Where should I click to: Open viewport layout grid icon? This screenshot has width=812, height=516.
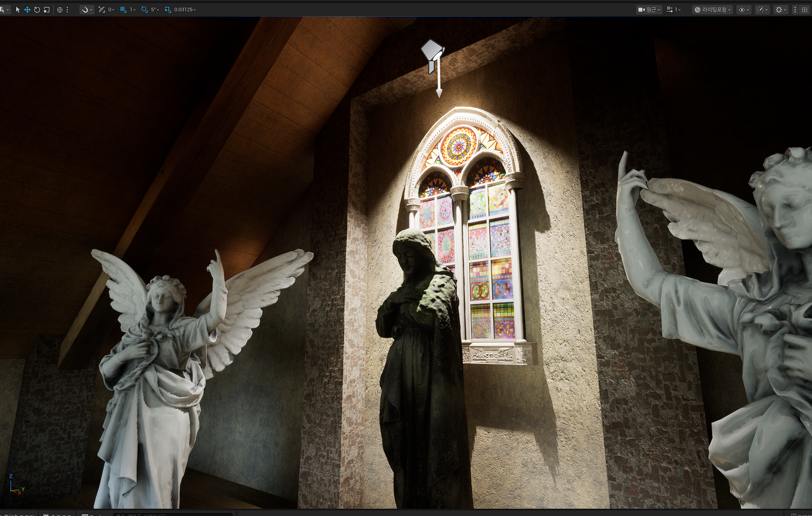tap(804, 10)
